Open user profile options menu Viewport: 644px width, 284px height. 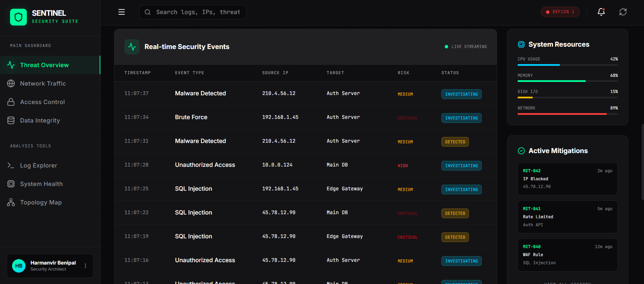[86, 266]
